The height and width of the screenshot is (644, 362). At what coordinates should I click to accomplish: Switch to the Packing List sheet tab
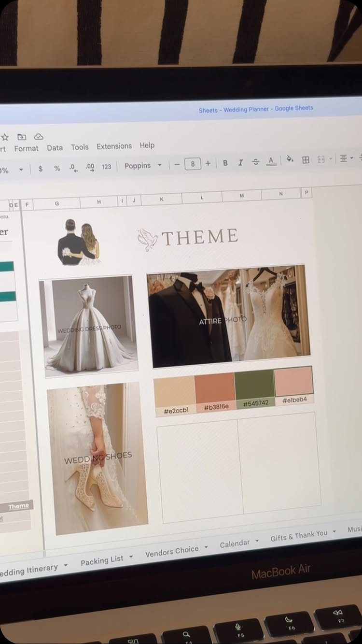click(x=102, y=561)
